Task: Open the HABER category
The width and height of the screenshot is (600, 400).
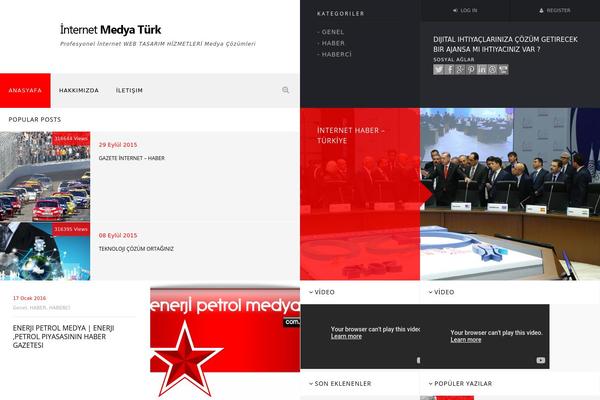Action: point(331,43)
